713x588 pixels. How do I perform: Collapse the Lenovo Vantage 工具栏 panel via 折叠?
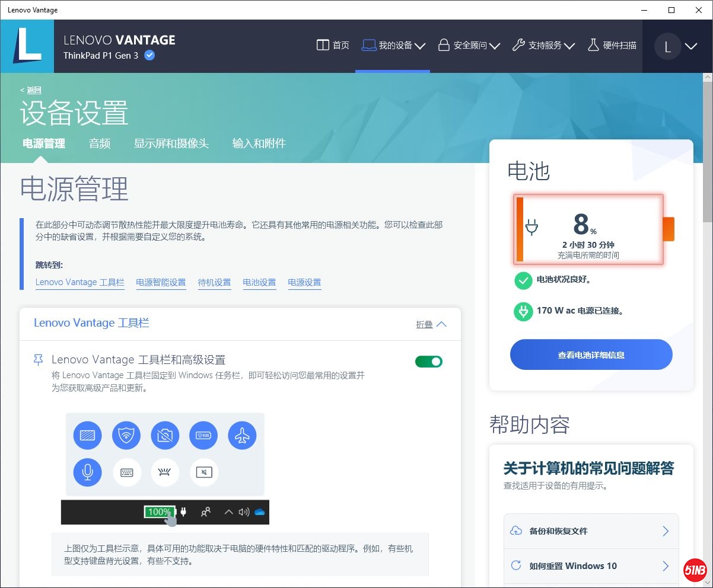coord(431,324)
